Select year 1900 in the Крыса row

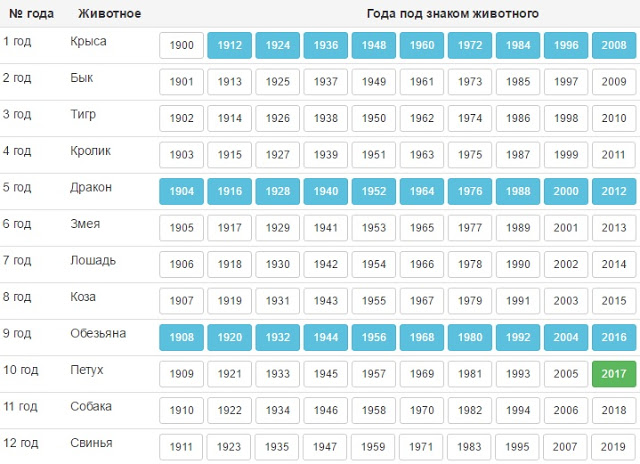coord(181,46)
